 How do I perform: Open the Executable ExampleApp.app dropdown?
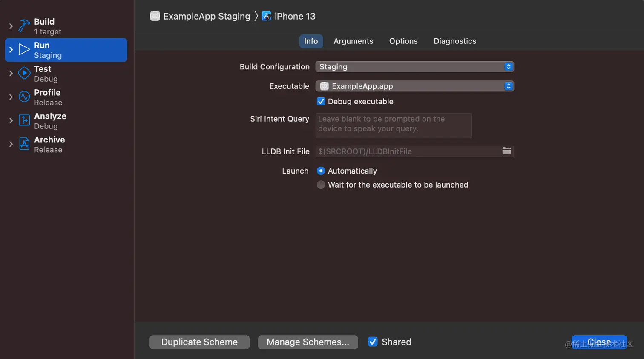(x=414, y=86)
